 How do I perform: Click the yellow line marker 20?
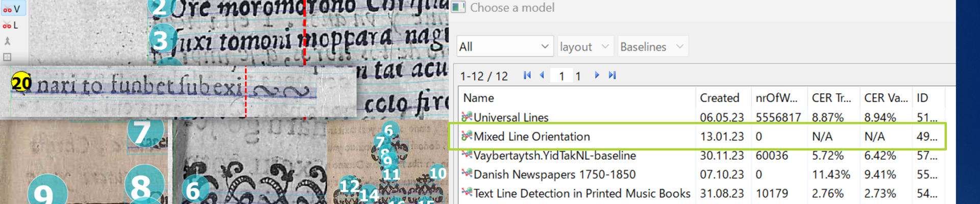pos(21,82)
